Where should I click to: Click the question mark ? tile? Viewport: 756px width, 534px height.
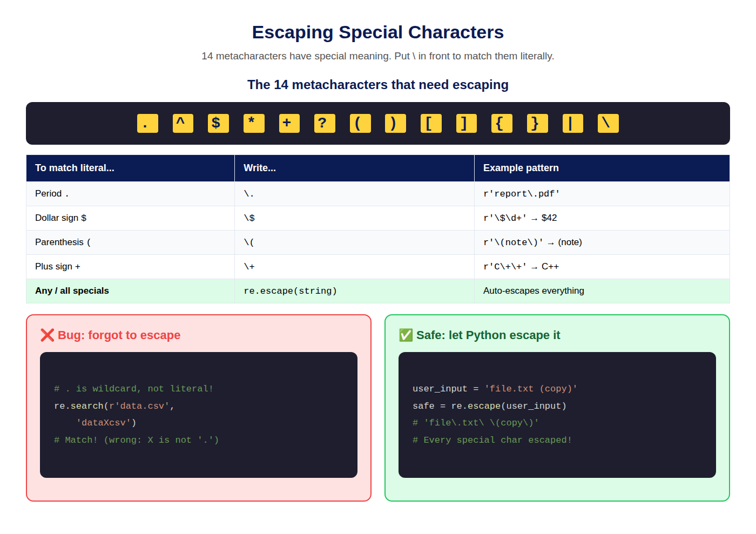tap(325, 123)
